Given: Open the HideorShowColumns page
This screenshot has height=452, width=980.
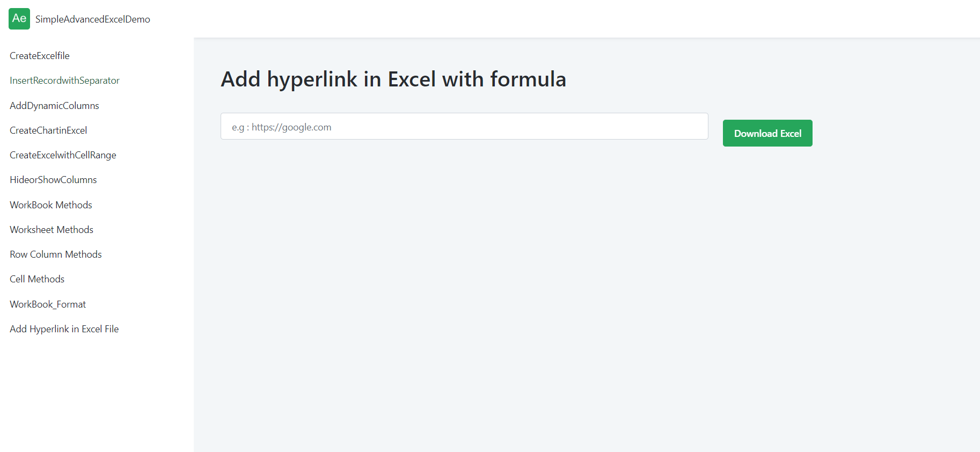Looking at the screenshot, I should coord(53,179).
